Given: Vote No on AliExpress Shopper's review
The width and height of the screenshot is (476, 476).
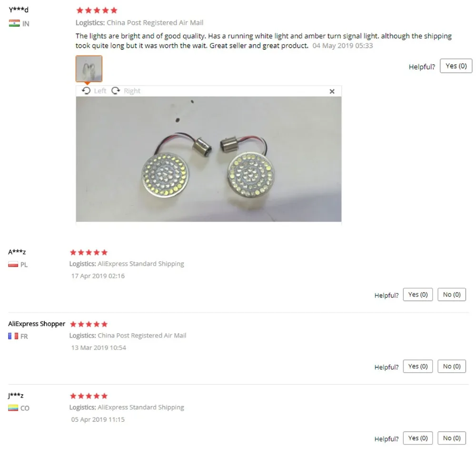Looking at the screenshot, I should pos(451,367).
